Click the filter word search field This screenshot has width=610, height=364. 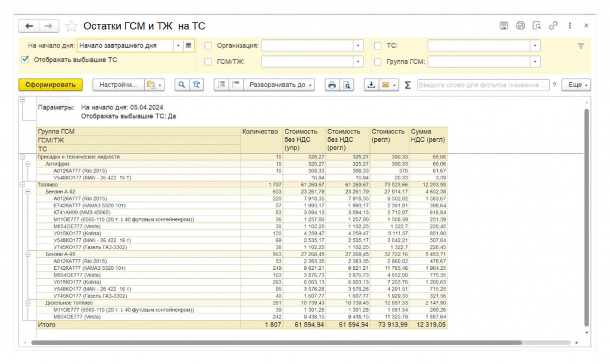(483, 85)
